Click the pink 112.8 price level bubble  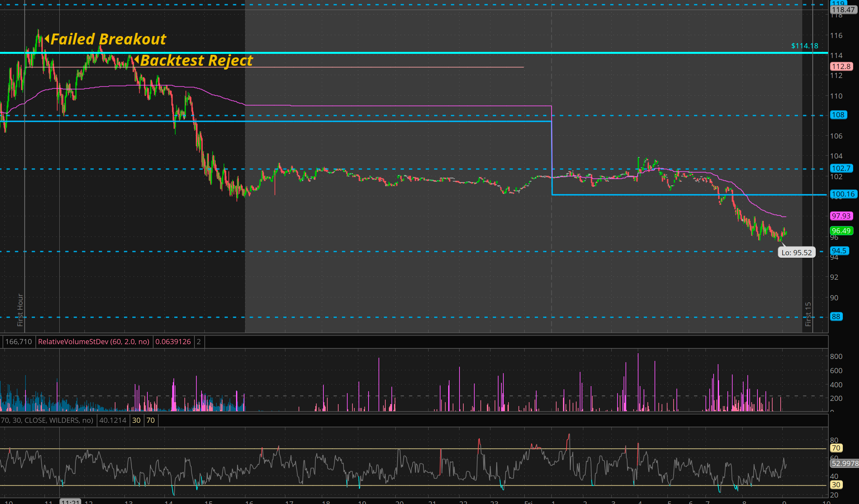(x=841, y=66)
